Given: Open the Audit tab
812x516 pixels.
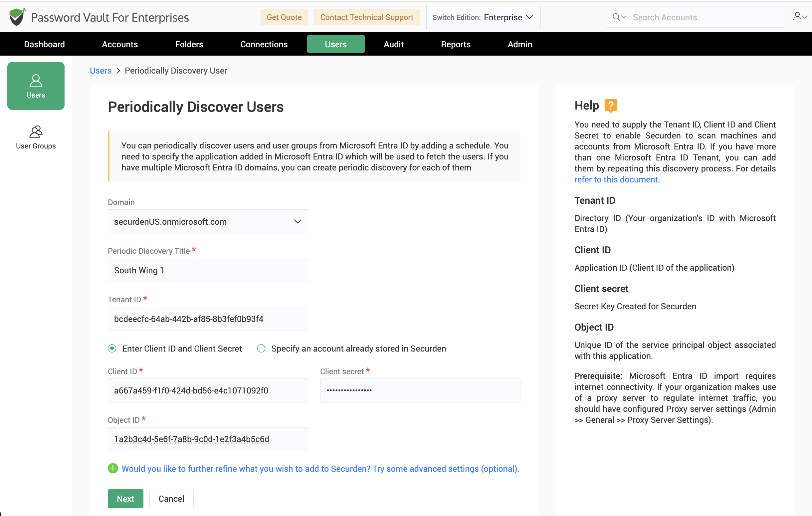Looking at the screenshot, I should [394, 44].
